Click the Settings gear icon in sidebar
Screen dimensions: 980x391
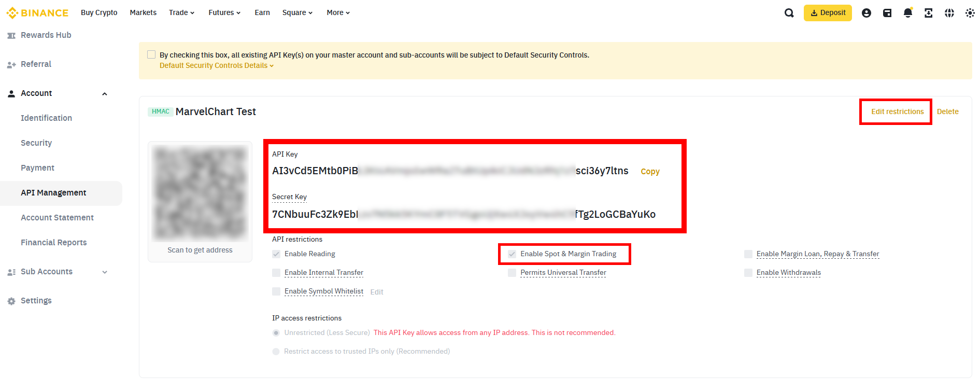(x=11, y=301)
